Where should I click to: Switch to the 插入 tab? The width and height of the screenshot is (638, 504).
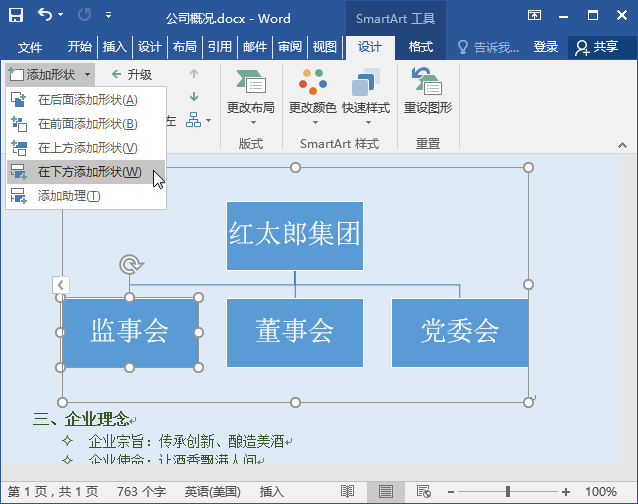point(114,47)
